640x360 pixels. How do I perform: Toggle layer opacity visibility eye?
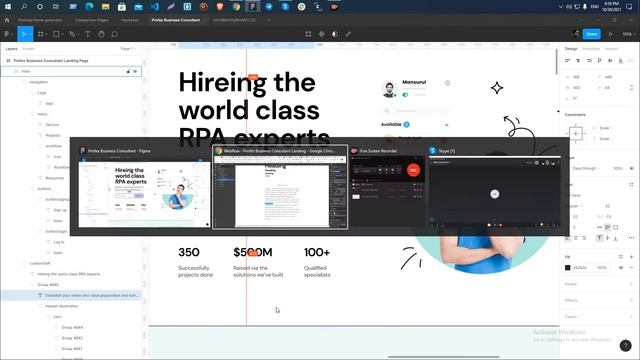click(x=631, y=168)
